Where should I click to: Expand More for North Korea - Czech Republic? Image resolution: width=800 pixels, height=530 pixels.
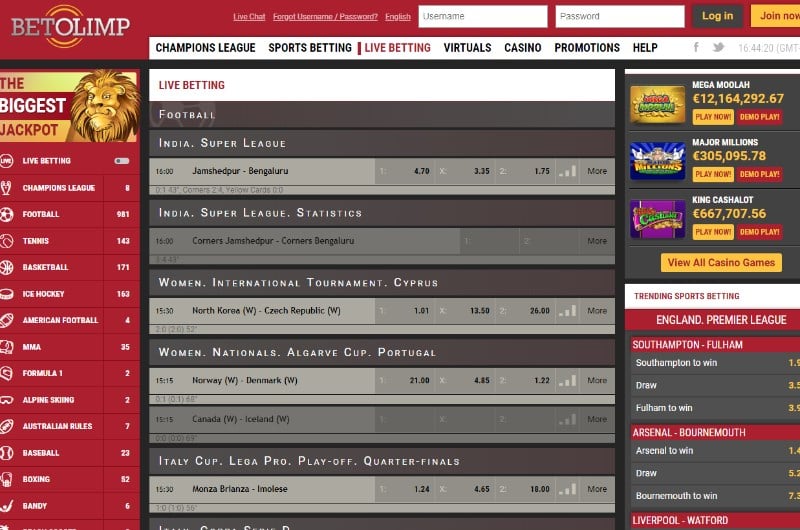(597, 311)
